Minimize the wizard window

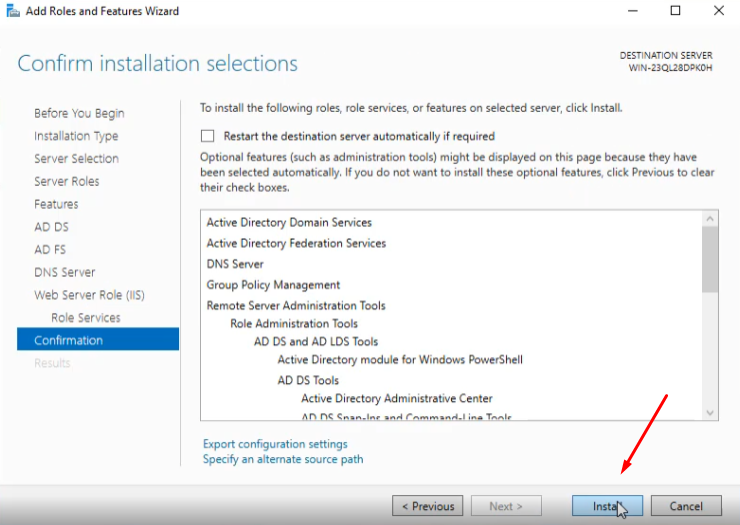pyautogui.click(x=632, y=10)
